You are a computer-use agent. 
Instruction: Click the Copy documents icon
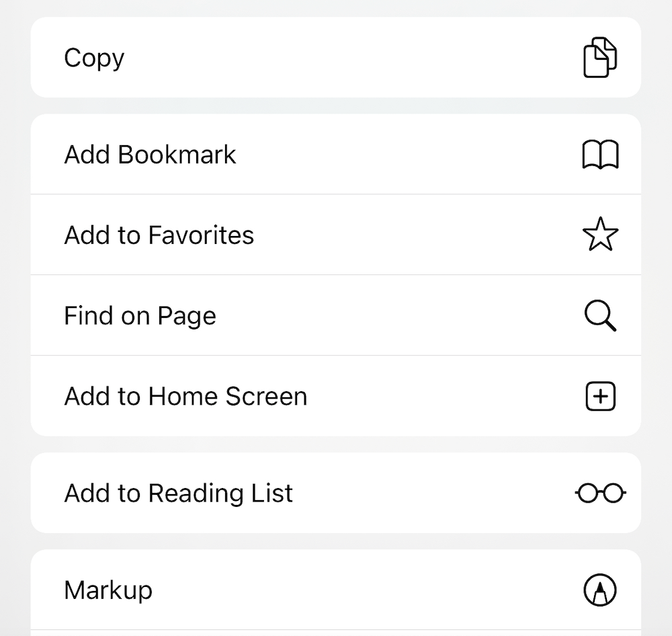(599, 58)
